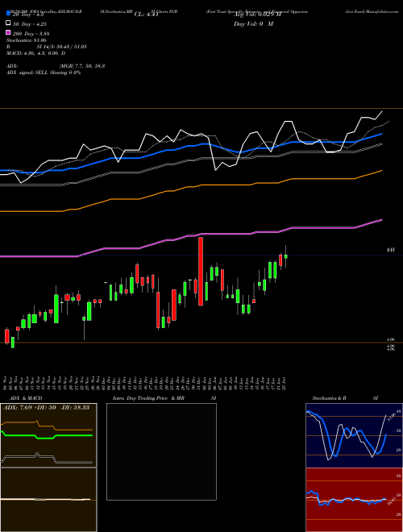This screenshot has width=403, height=532.
Task: Click the 'SI 14/5: 50.48 / 51.05' value
Action: click(x=62, y=47)
